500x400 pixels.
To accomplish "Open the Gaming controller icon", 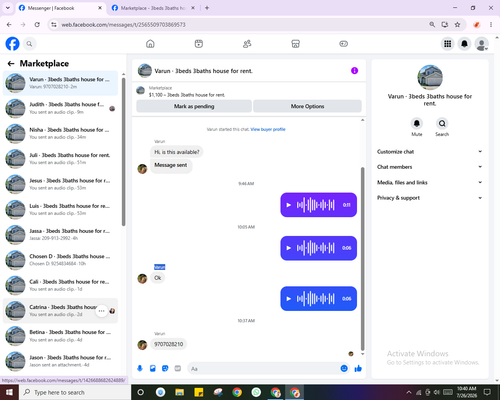I will [x=344, y=44].
